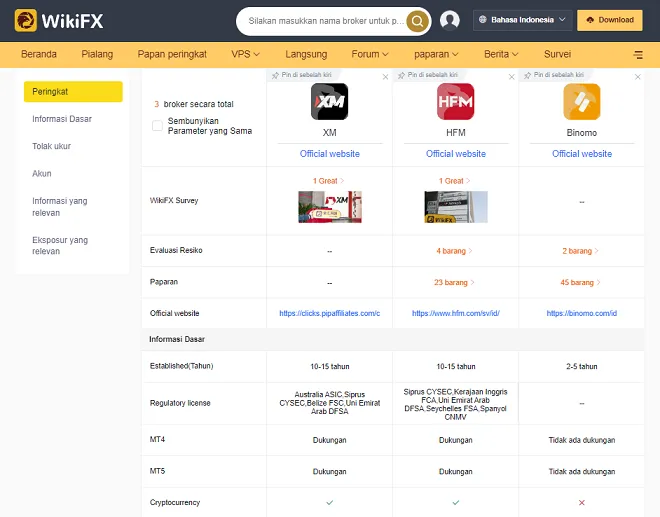Image resolution: width=660 pixels, height=517 pixels.
Task: Open the Pialang nav item
Action: point(97,54)
